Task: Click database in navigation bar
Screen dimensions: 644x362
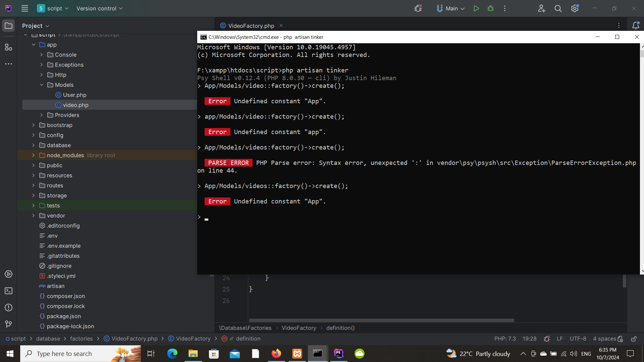Action: coord(48,339)
